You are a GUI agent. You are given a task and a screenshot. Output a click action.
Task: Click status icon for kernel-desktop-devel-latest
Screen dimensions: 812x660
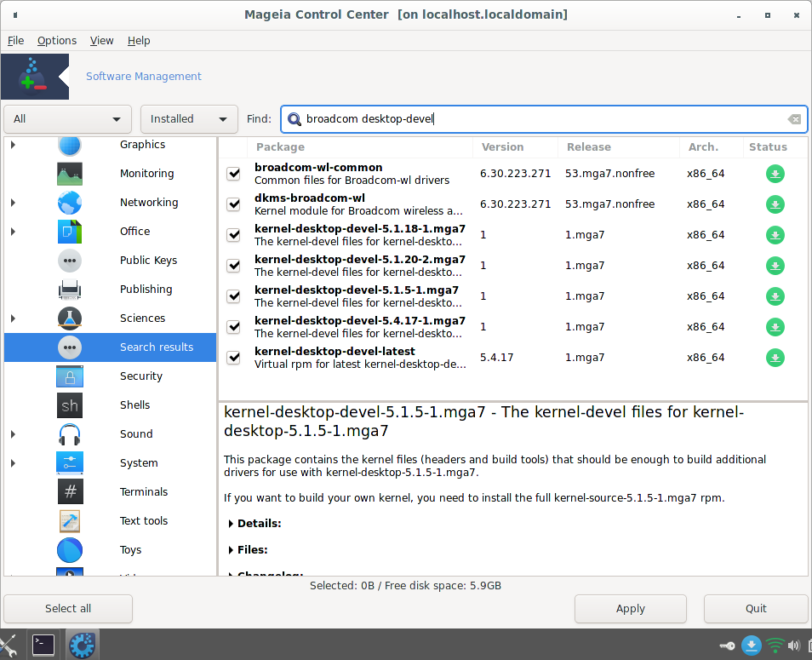[x=775, y=358]
